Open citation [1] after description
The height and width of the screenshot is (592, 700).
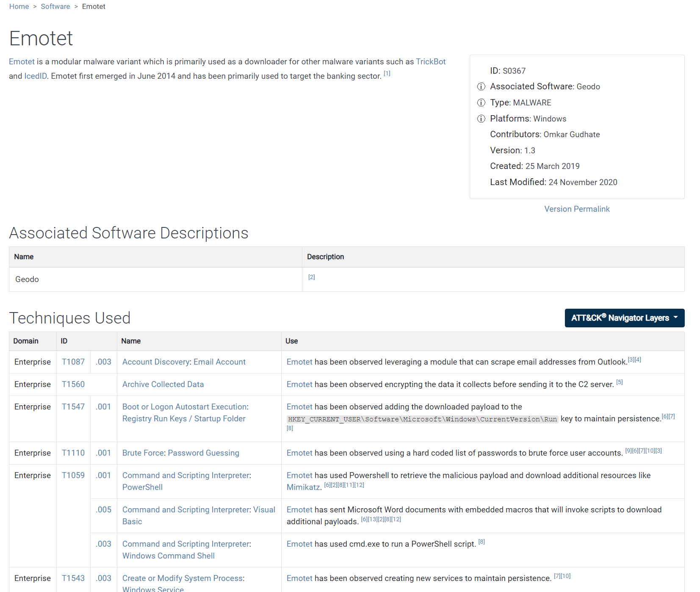(387, 74)
